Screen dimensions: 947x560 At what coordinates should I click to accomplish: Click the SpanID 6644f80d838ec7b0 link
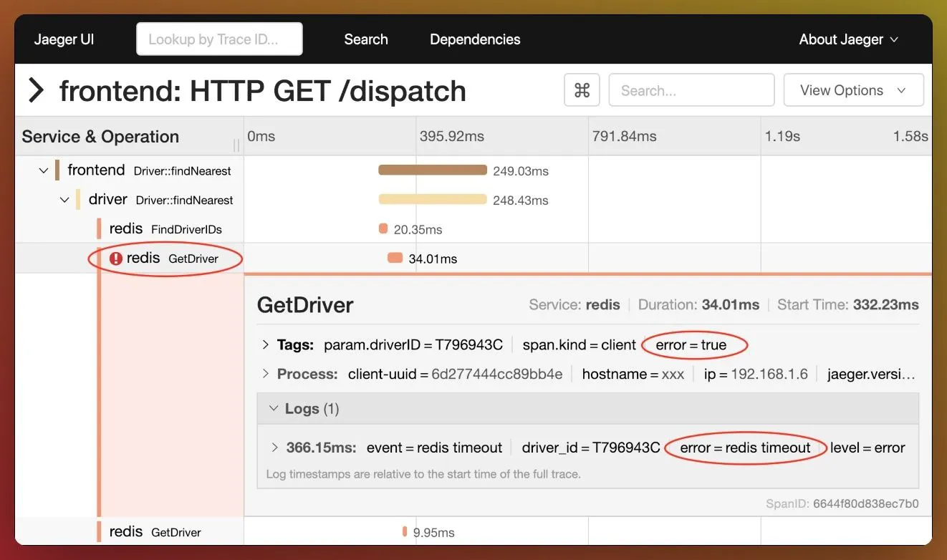coord(842,503)
